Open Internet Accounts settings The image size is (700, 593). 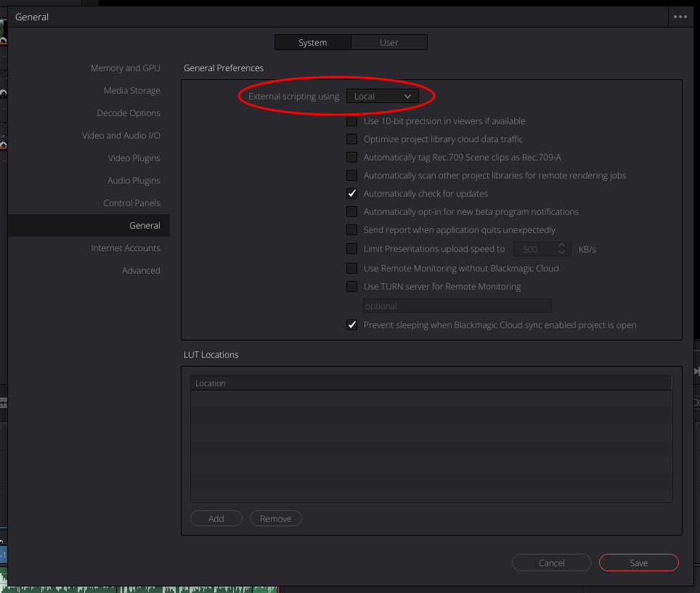coord(126,248)
